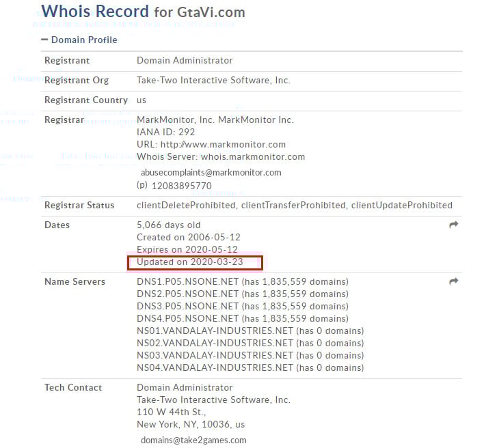This screenshot has width=484, height=448.
Task: Select the Registrant Country value 'us'
Action: (x=142, y=100)
